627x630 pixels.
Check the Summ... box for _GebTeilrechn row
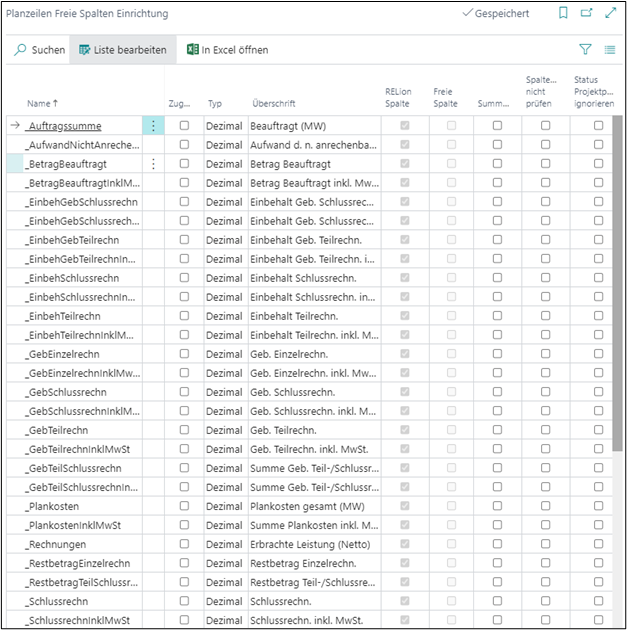click(x=498, y=430)
